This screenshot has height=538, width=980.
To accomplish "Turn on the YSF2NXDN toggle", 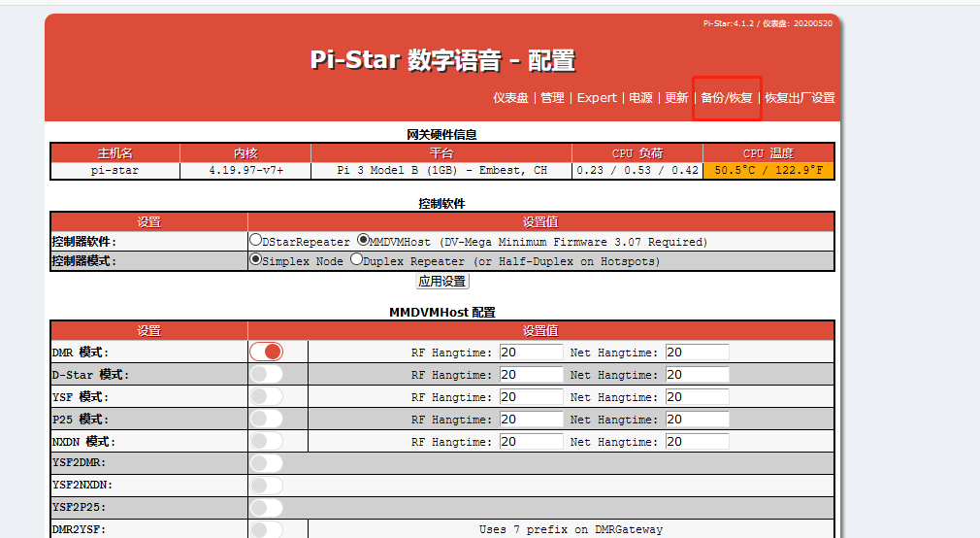I will point(266,486).
